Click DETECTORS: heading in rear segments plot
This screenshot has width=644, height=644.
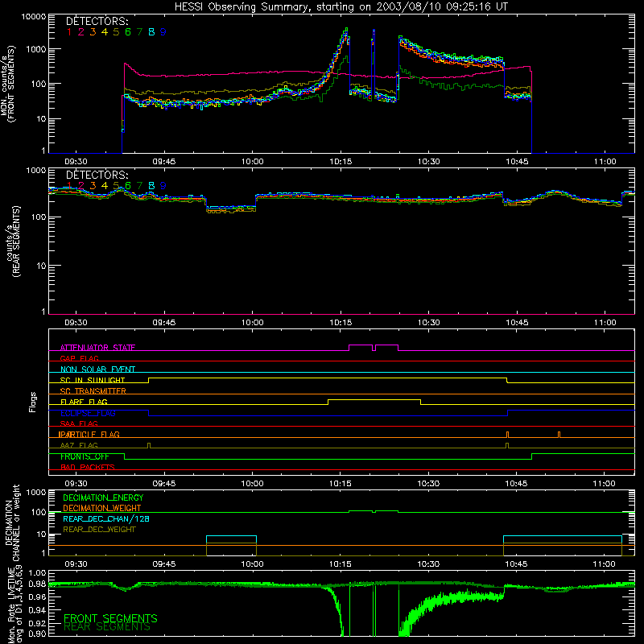pyautogui.click(x=97, y=175)
